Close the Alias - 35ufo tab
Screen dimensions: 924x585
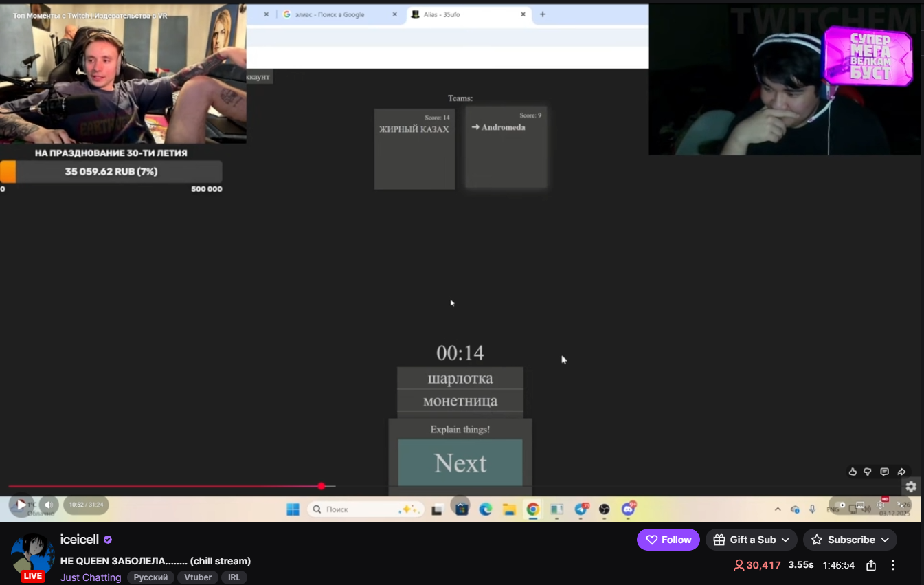point(523,14)
